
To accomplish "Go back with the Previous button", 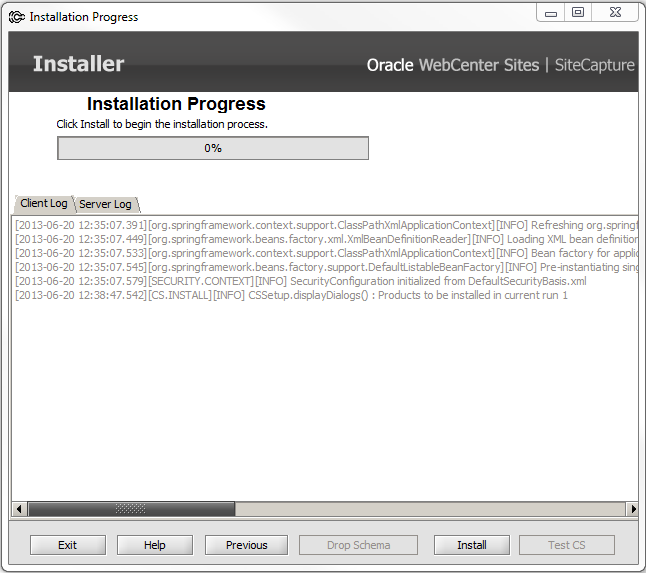I will coord(246,545).
